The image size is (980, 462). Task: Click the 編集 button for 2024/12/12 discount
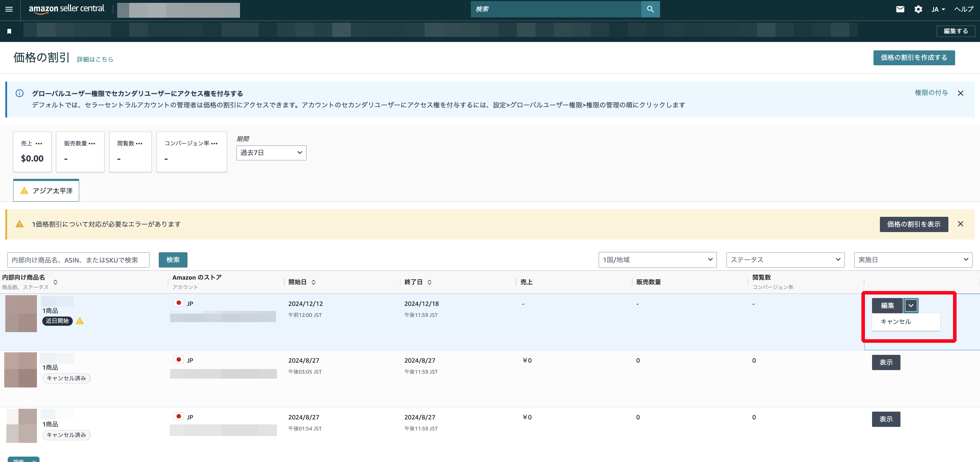pos(887,305)
